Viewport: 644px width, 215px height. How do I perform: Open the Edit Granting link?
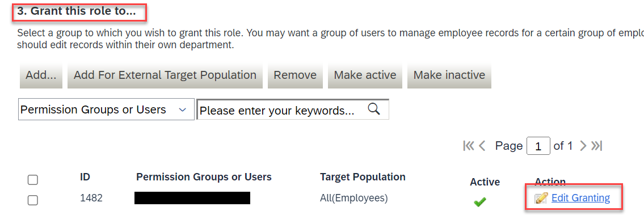point(581,198)
